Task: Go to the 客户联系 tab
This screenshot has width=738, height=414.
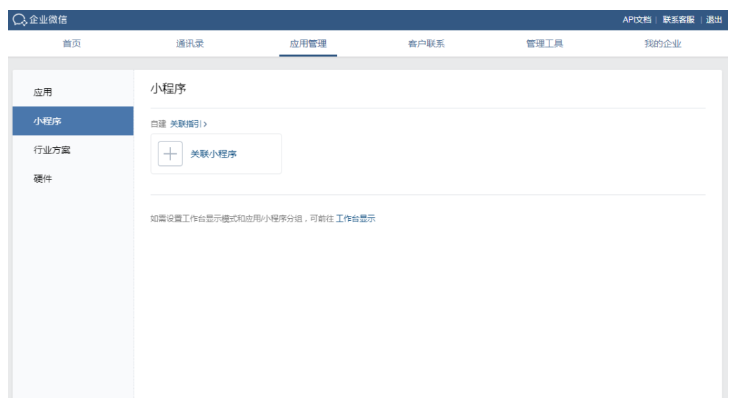Action: (426, 44)
